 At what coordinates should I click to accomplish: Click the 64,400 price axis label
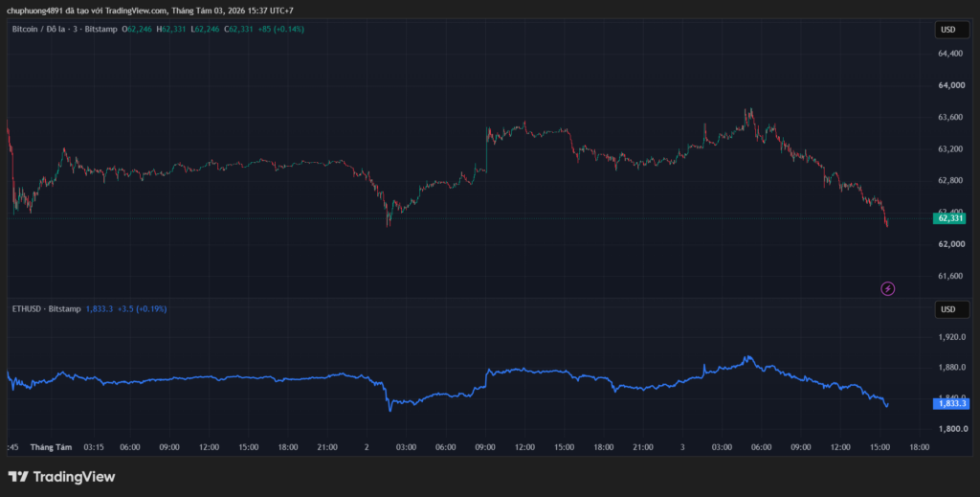click(x=950, y=54)
